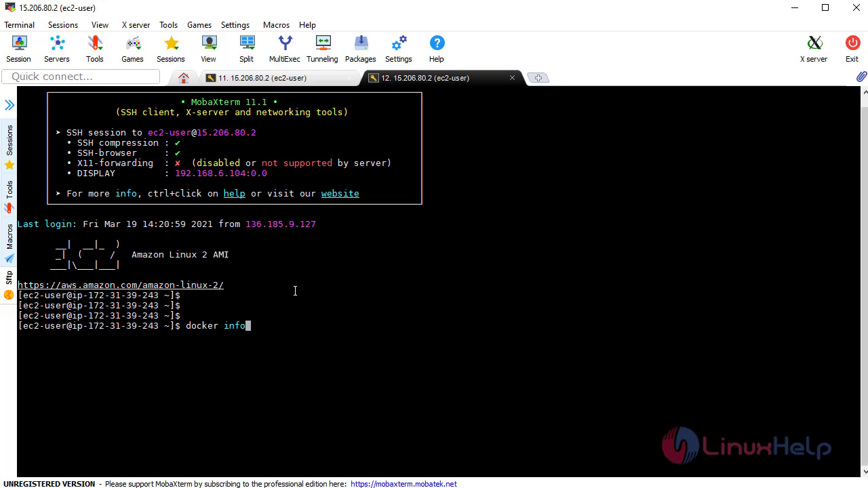Open the Settings gear toolbar icon
The height and width of the screenshot is (488, 868).
(x=399, y=49)
